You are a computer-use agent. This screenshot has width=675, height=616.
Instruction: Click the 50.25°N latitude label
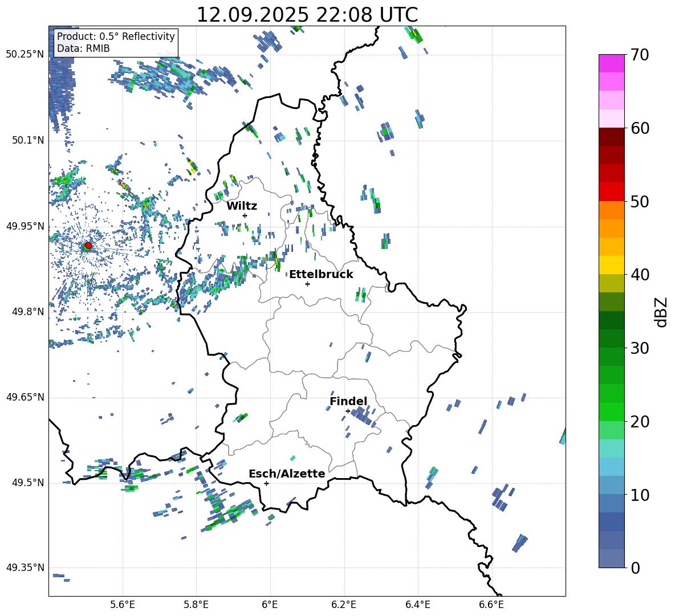point(25,55)
